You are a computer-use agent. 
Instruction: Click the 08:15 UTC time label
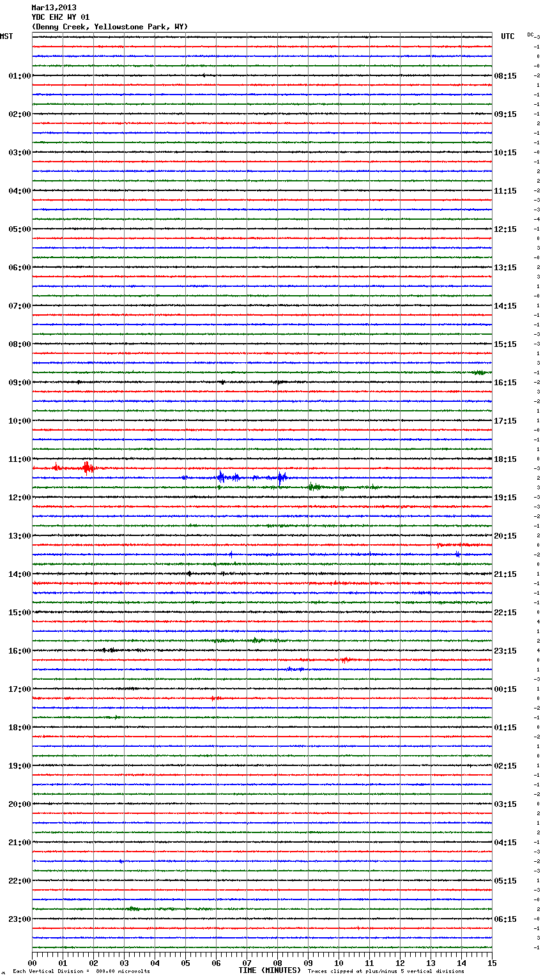coord(505,76)
